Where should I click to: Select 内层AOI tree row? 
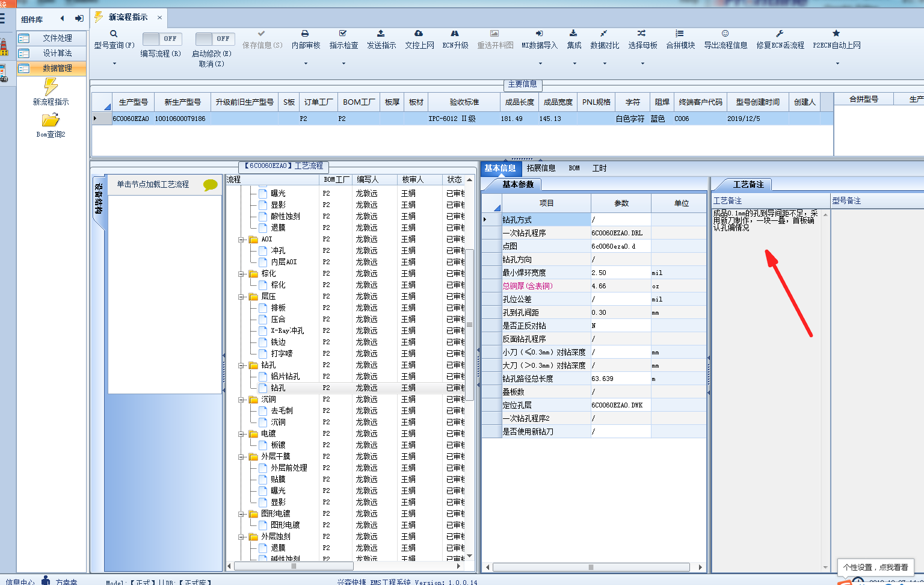[284, 262]
